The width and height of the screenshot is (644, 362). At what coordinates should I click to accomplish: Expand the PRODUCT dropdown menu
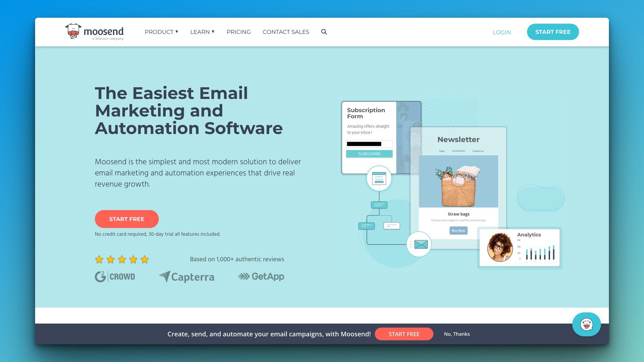[x=161, y=32]
